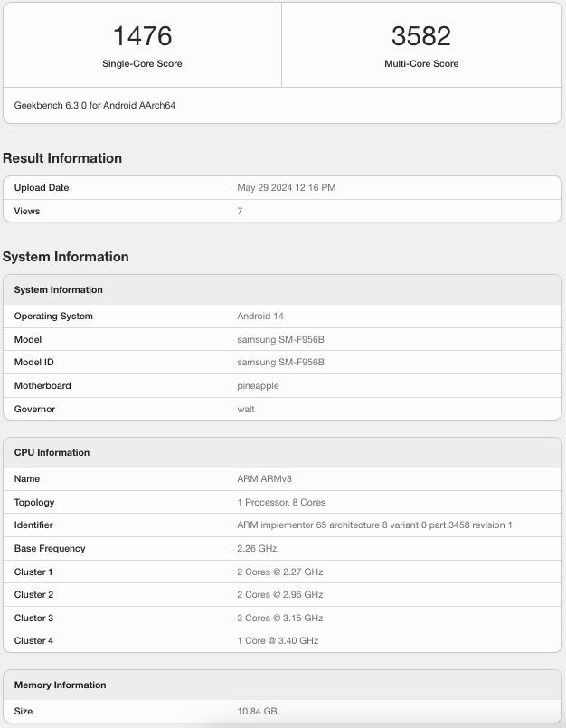
Task: Click the multi-core score 3582
Action: click(420, 36)
